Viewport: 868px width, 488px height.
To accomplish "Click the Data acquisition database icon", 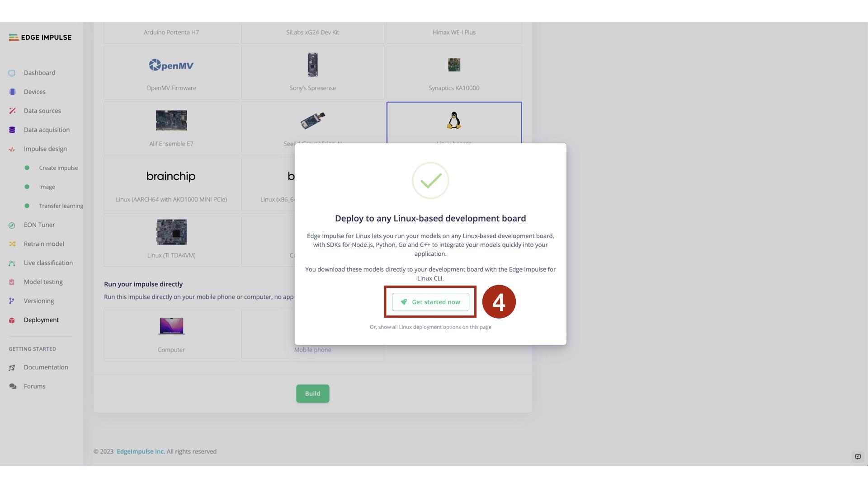I will 12,130.
